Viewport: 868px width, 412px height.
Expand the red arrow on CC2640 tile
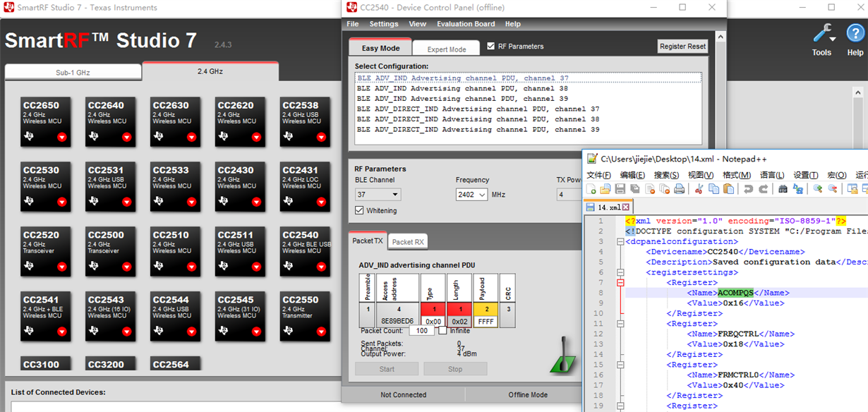[x=126, y=137]
